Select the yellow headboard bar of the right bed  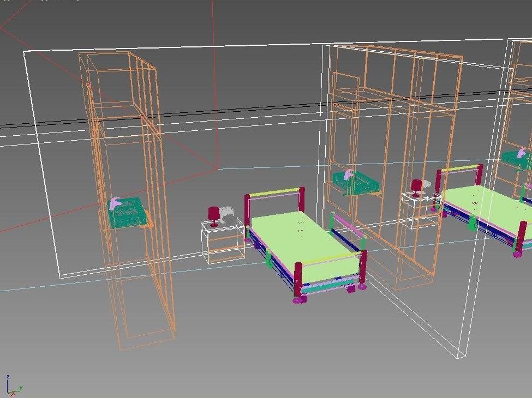click(459, 168)
